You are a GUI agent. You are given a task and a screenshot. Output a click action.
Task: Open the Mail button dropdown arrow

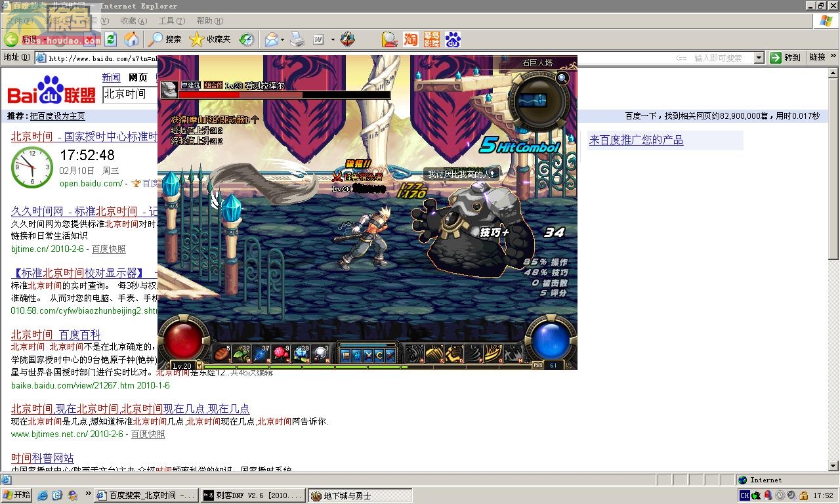point(283,40)
